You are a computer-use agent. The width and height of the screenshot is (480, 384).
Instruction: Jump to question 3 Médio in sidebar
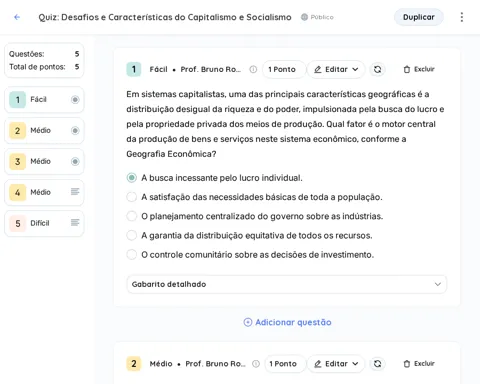click(44, 161)
